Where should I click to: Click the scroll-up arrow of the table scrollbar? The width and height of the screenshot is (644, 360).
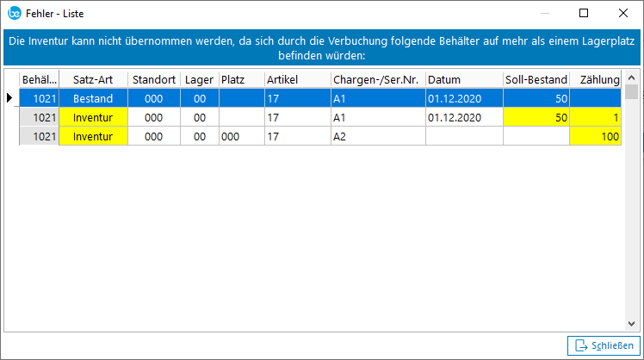tap(632, 79)
